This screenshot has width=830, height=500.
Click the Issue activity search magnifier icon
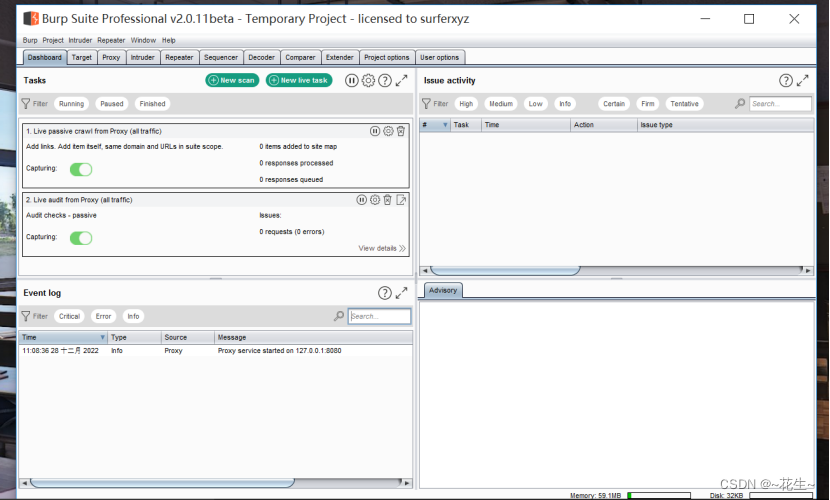click(x=740, y=104)
